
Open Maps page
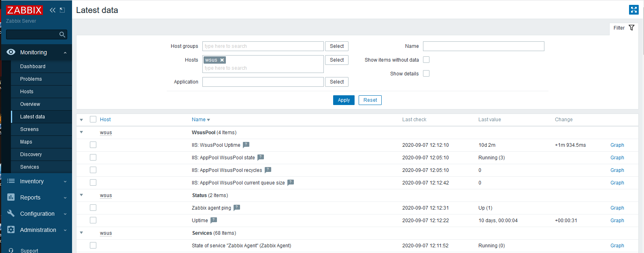point(26,142)
